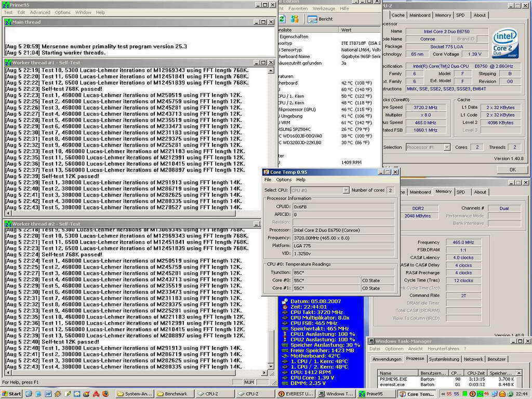The width and height of the screenshot is (532, 399).
Task: Click the Everest users icon beside refresh
Action: tap(295, 19)
